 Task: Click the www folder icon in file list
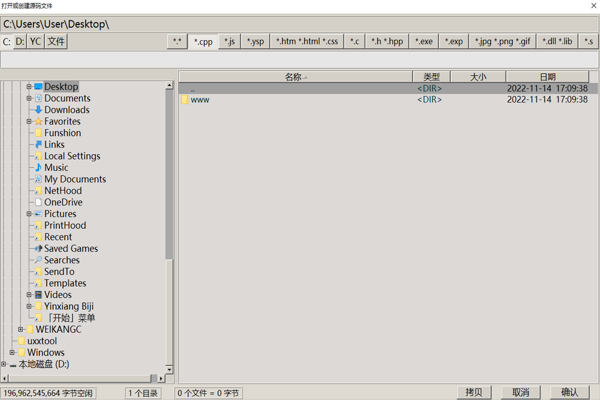(185, 100)
